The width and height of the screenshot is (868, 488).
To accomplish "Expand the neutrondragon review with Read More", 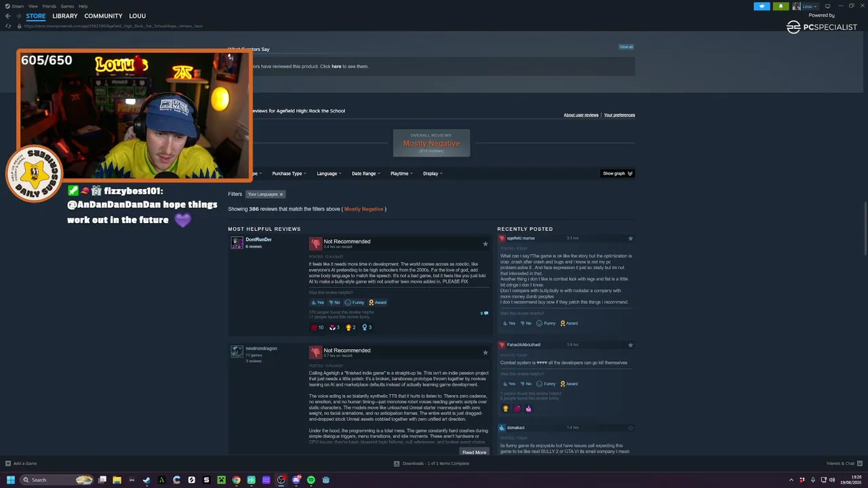I will (475, 452).
